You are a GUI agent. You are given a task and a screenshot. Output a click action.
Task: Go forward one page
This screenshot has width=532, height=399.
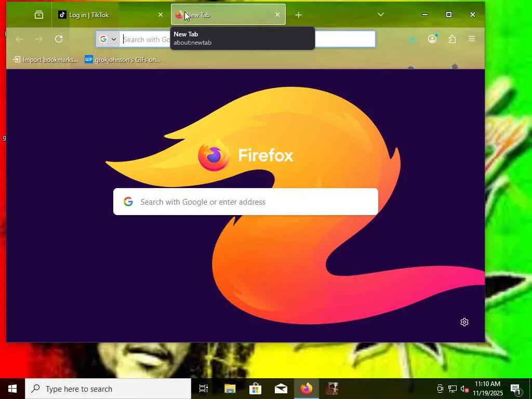(x=39, y=39)
